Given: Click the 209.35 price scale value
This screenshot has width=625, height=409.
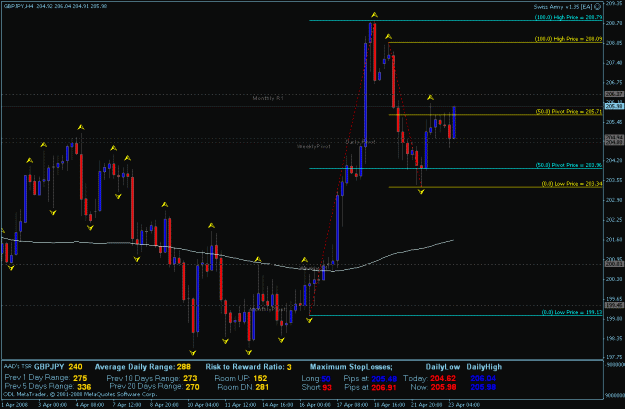Looking at the screenshot, I should coord(614,4).
